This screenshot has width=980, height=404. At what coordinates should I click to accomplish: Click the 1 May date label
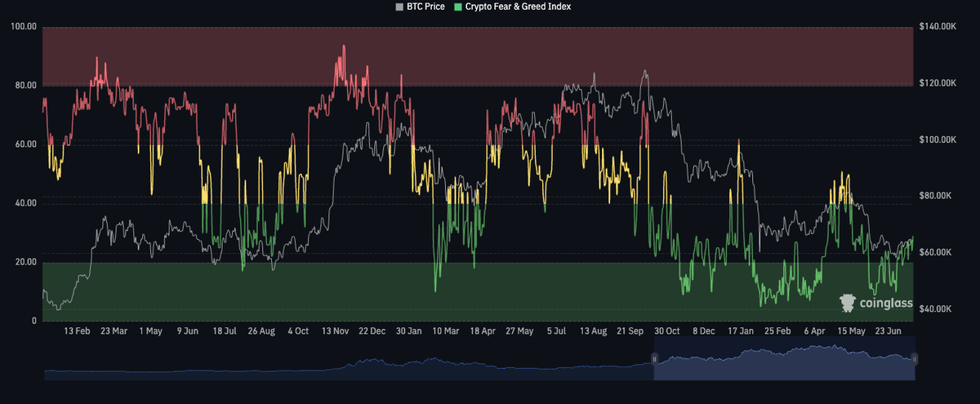(151, 331)
